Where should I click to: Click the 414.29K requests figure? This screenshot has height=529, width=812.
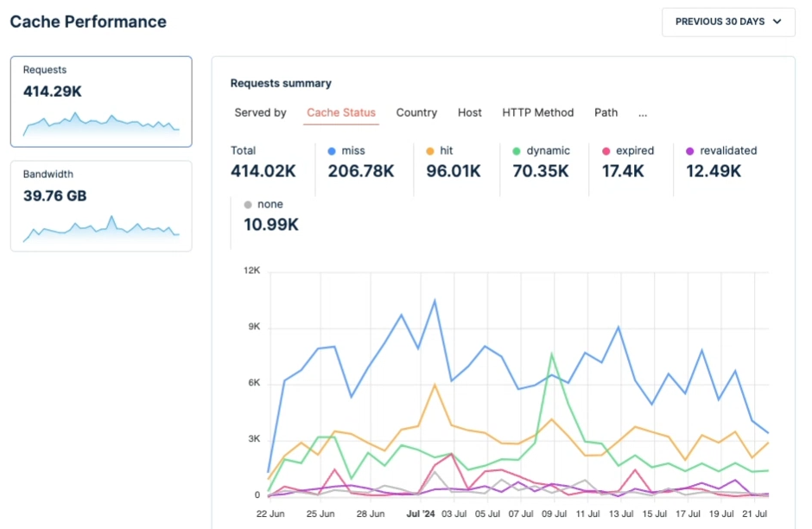pos(53,92)
